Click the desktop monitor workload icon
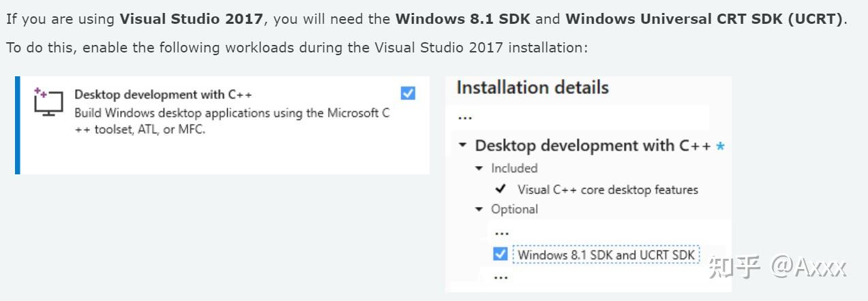 pos(48,101)
